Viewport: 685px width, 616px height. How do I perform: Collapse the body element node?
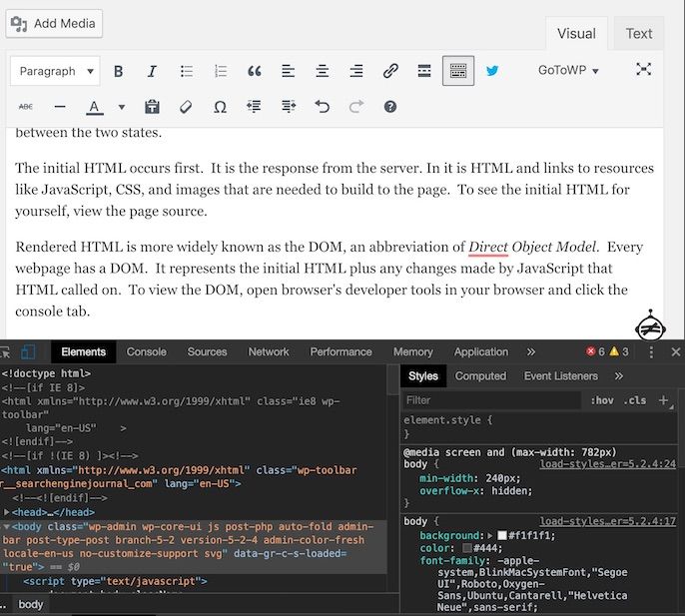click(x=7, y=526)
